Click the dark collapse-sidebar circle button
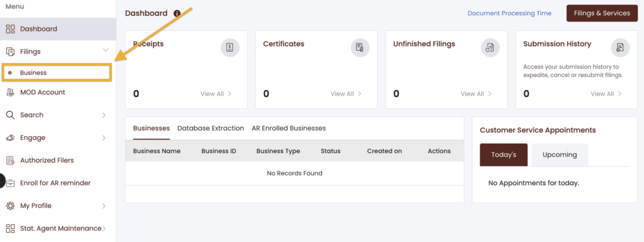The image size is (644, 242). click(x=2, y=181)
